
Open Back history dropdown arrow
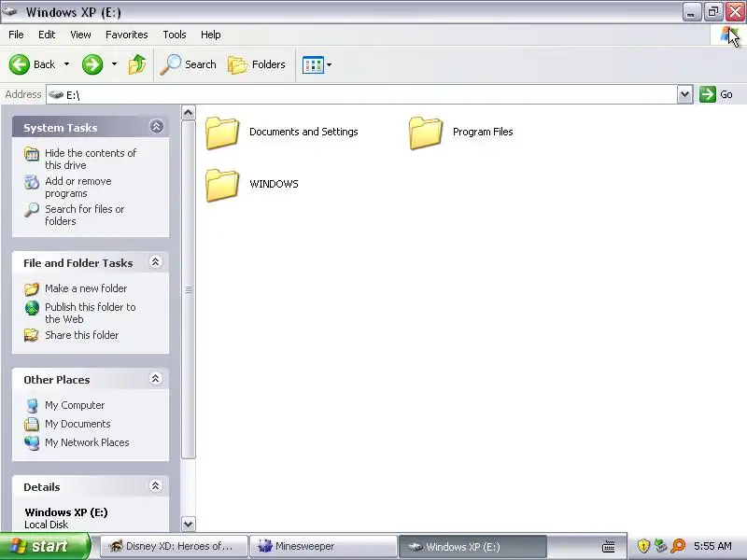[66, 64]
